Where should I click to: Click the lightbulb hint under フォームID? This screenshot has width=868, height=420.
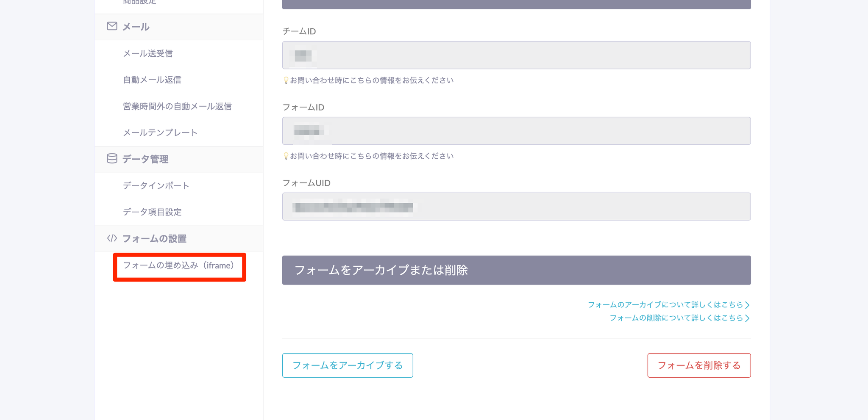pyautogui.click(x=286, y=156)
